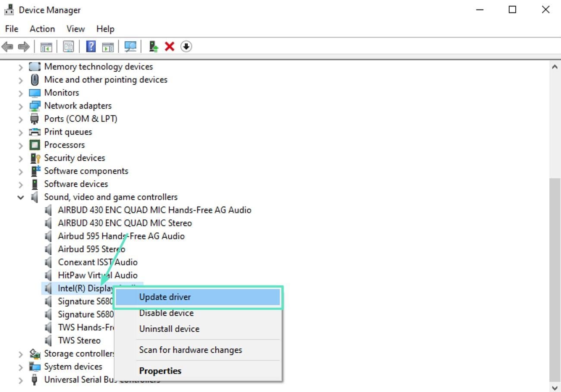Viewport: 561px width, 392px height.
Task: Click the Forward arrow toolbar icon
Action: (23, 47)
